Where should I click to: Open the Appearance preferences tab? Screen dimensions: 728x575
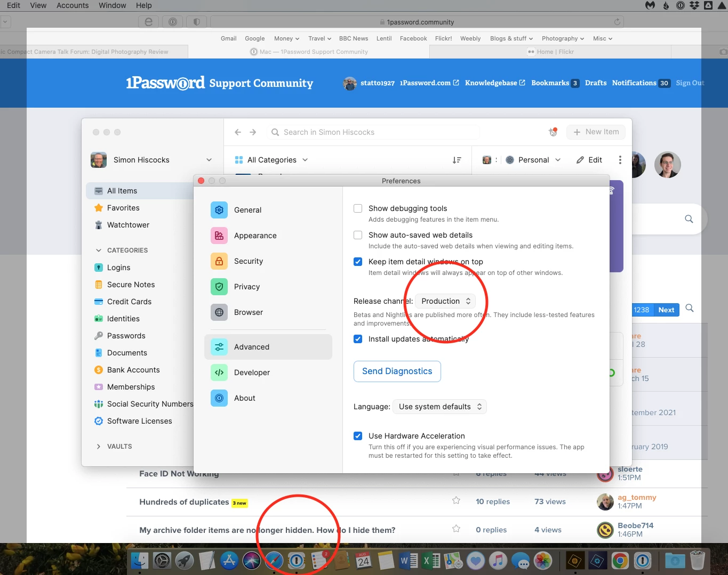268,236
